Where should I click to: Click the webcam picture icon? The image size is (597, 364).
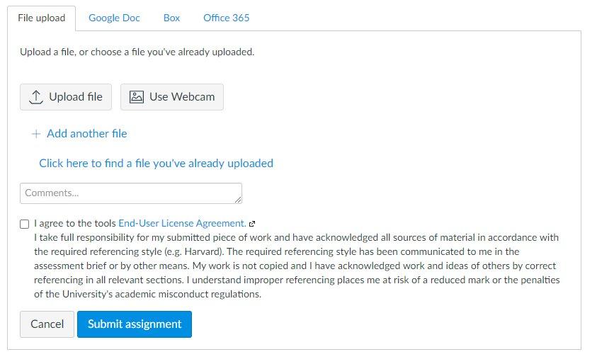click(x=136, y=97)
